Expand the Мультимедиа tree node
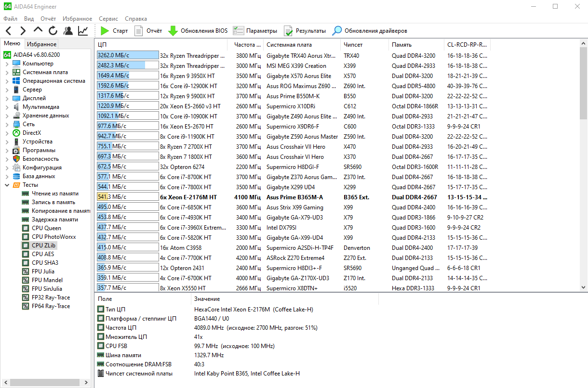The width and height of the screenshot is (588, 388). click(7, 107)
